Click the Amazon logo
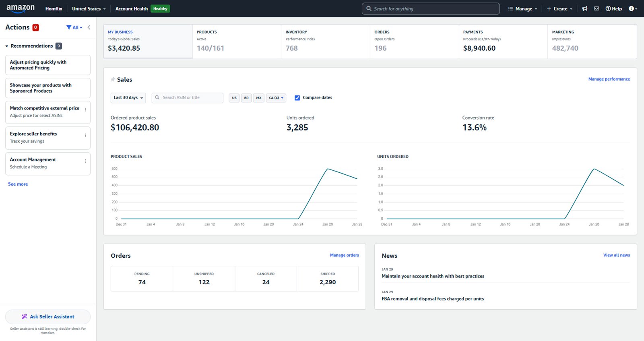Viewport: 644px width, 341px height. (x=21, y=8)
